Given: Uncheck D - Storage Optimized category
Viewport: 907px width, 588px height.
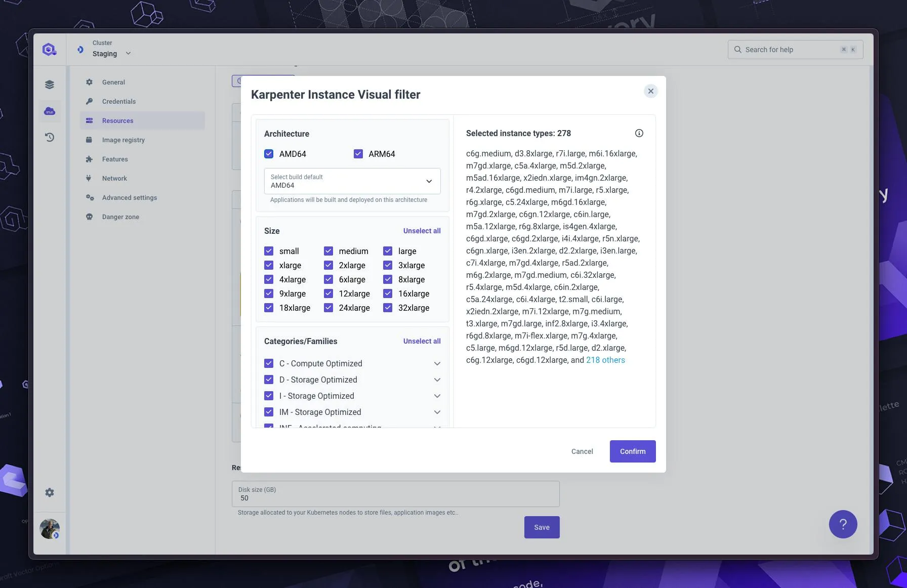Looking at the screenshot, I should pyautogui.click(x=269, y=380).
